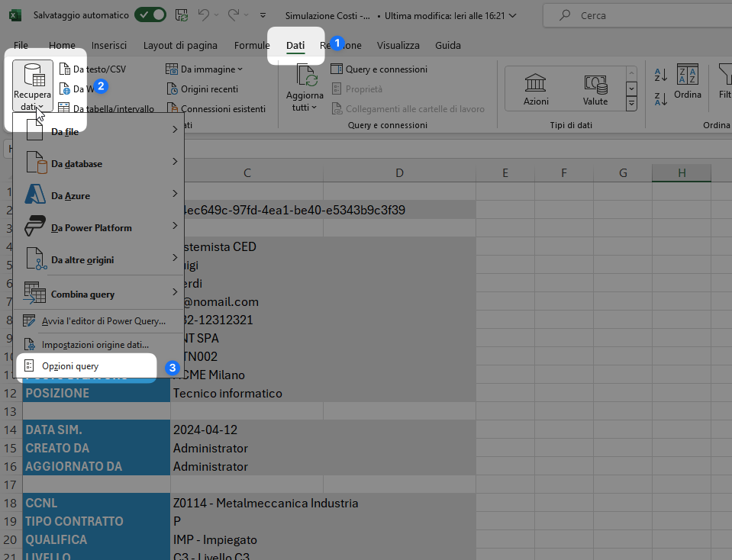
Task: Expand the Da Azure submenu
Action: point(98,195)
